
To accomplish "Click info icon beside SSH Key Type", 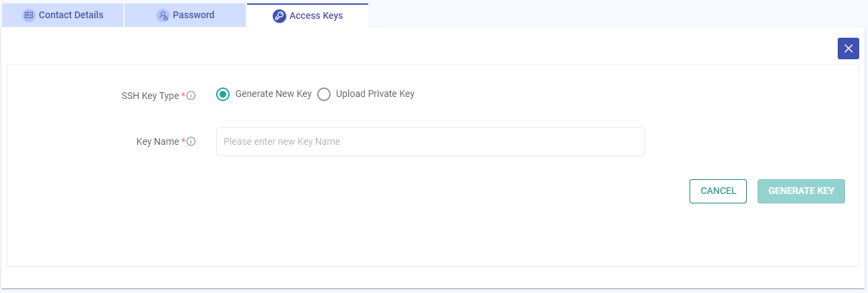I will click(191, 96).
